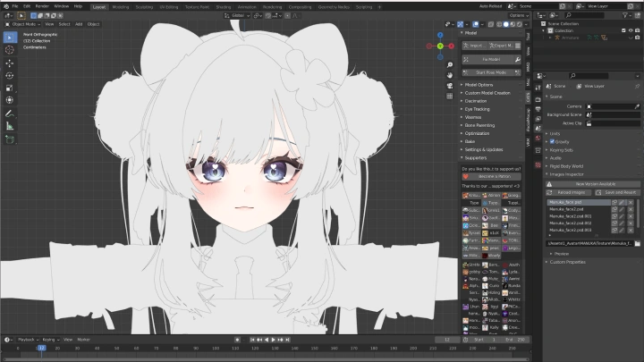Open the Output properties tab icon
The image size is (644, 362).
pyautogui.click(x=538, y=109)
